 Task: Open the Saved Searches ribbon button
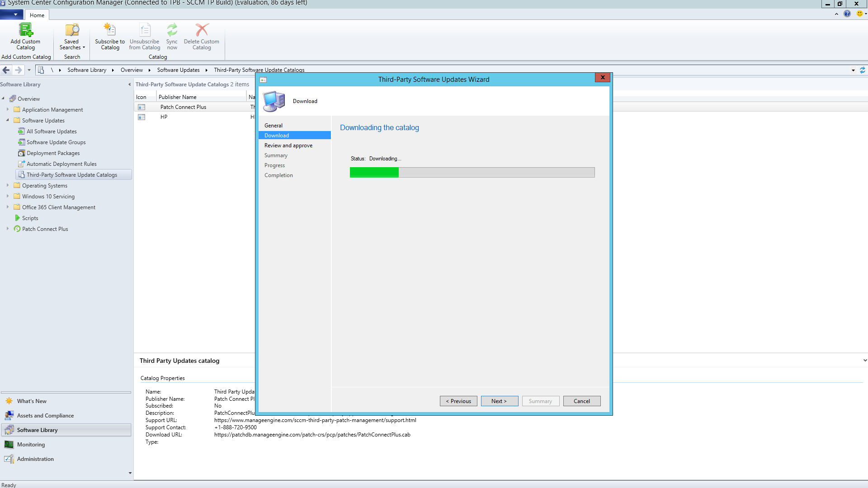72,36
